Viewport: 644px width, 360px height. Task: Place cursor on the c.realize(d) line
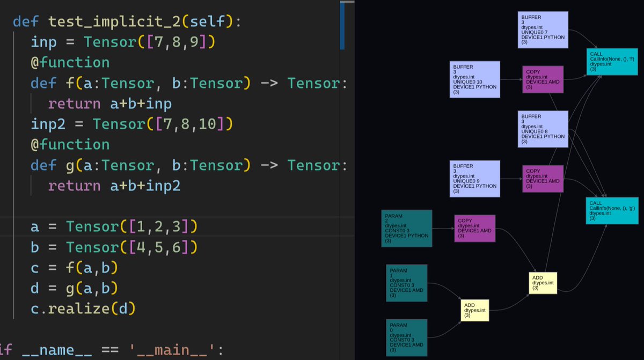tap(83, 308)
